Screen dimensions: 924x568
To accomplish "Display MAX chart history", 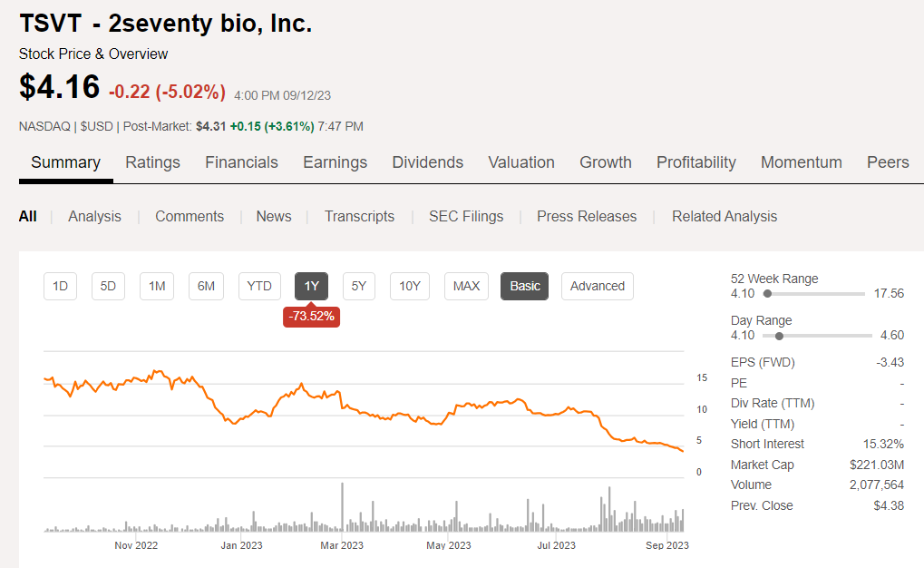I will 466,286.
